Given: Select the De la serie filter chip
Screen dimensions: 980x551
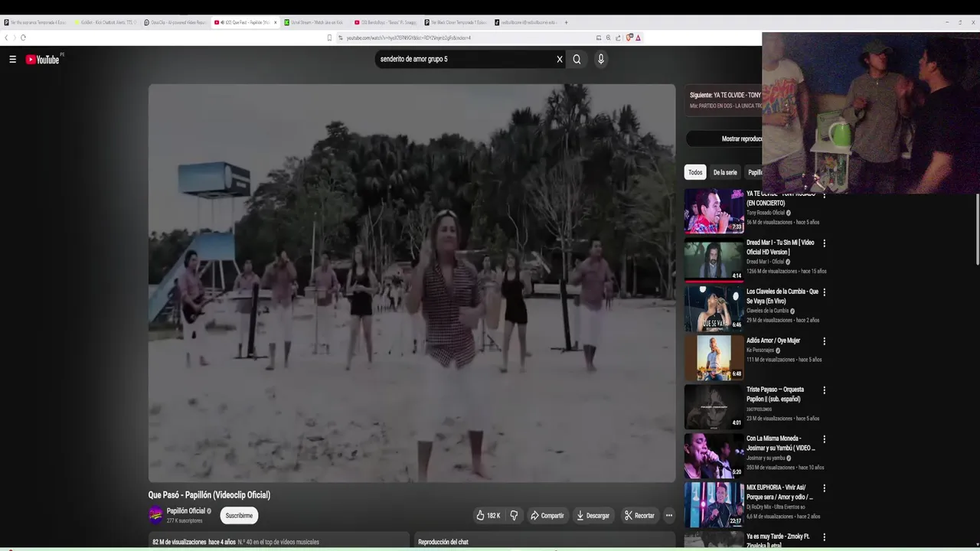Looking at the screenshot, I should pos(725,172).
